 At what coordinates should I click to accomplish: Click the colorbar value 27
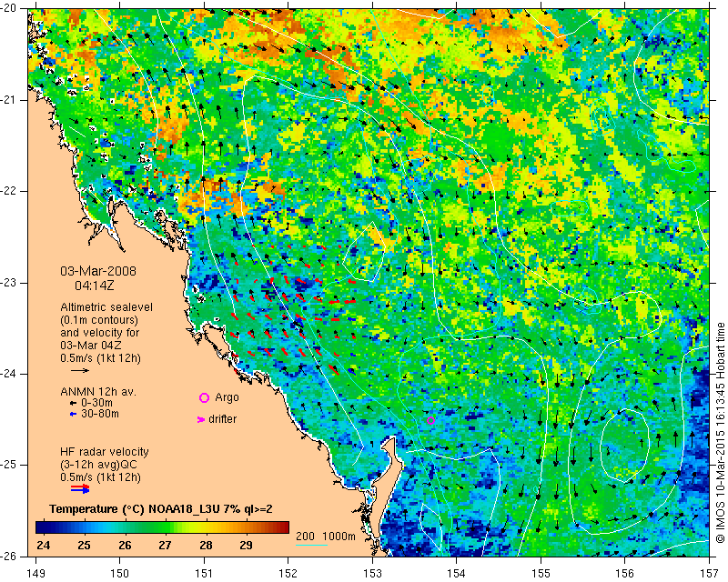(x=165, y=545)
